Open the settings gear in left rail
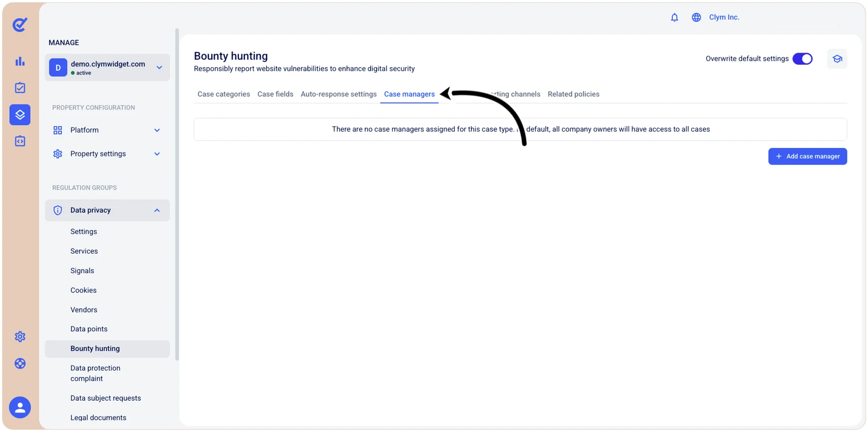Image resolution: width=868 pixels, height=432 pixels. pos(20,337)
